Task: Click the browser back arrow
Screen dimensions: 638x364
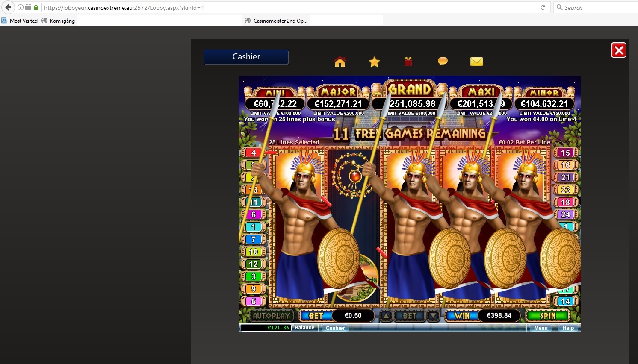Action: (x=8, y=7)
